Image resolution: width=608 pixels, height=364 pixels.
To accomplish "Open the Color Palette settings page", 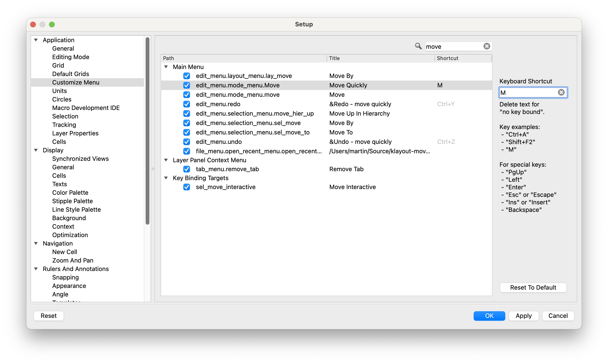I will point(70,193).
